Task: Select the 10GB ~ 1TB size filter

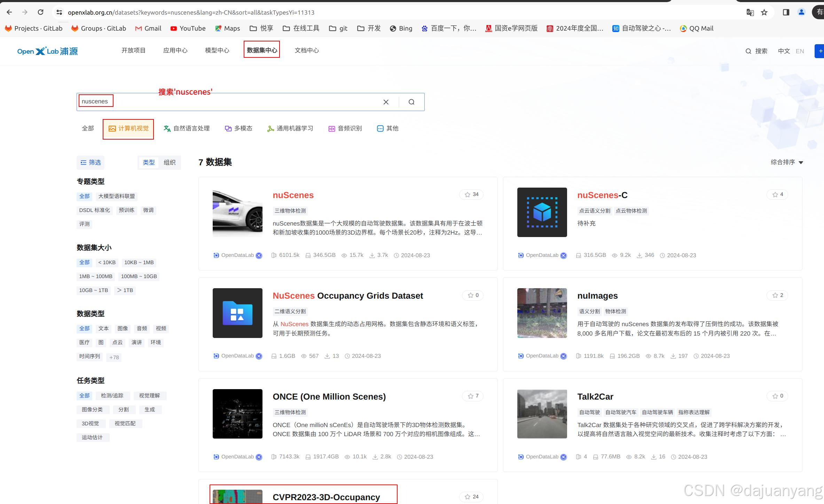Action: coord(93,290)
